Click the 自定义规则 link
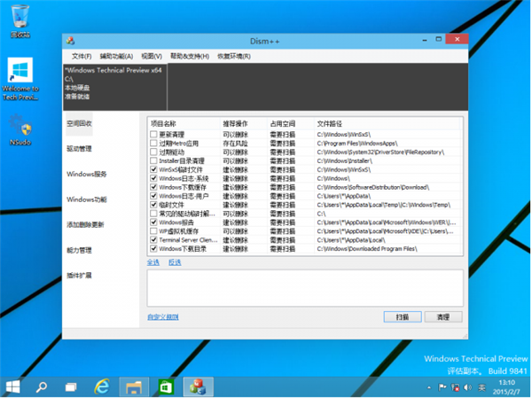This screenshot has width=532, height=398. click(x=163, y=317)
